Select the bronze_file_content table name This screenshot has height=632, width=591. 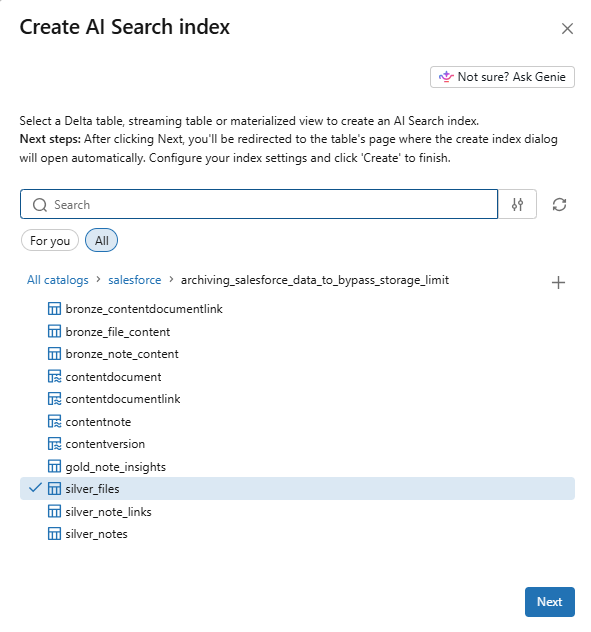coord(118,332)
